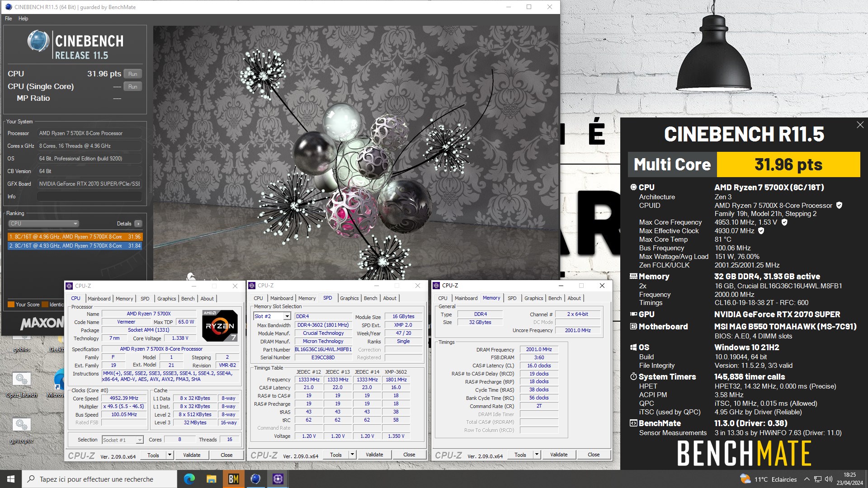Launch Microsoft Edge from taskbar

(x=189, y=479)
